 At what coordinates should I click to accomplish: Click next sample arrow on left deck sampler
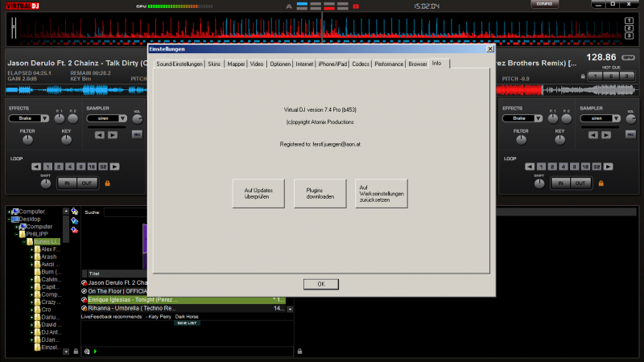pyautogui.click(x=113, y=135)
